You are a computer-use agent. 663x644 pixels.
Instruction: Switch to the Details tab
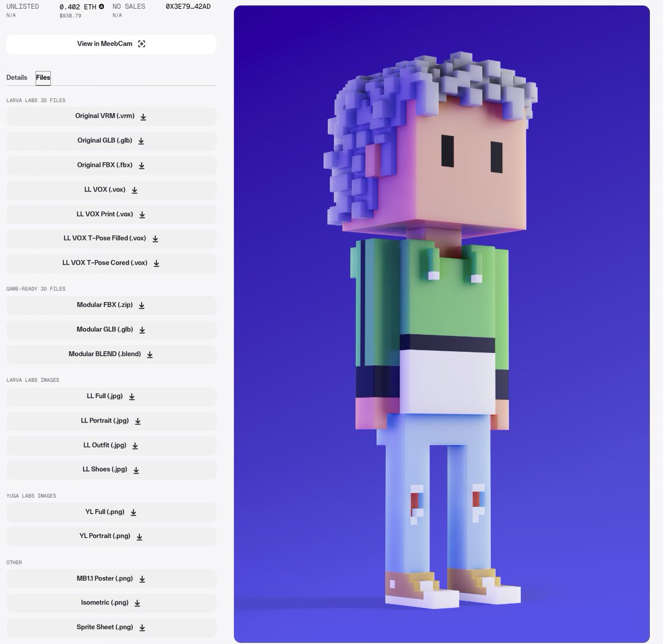click(17, 78)
